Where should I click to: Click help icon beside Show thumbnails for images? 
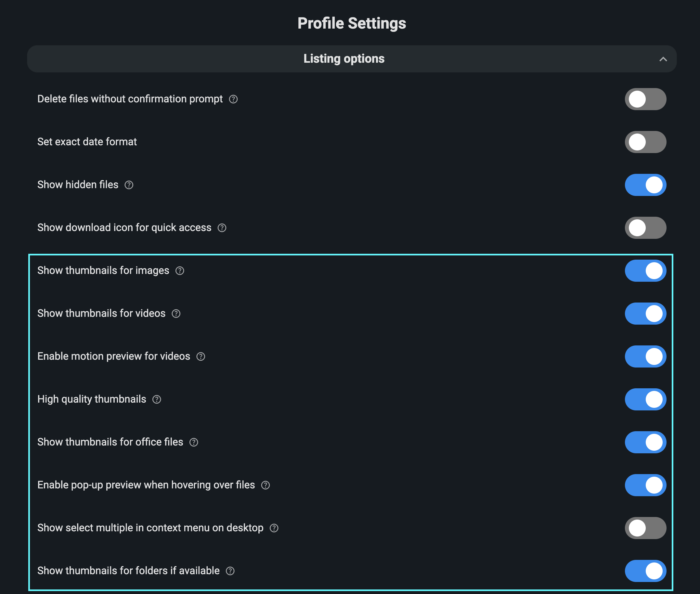pos(180,271)
